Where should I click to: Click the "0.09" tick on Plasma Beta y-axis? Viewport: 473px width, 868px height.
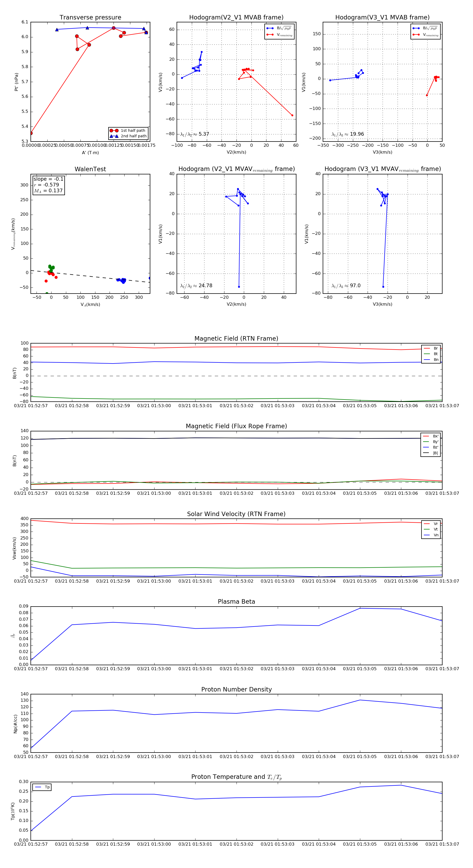[x=24, y=607]
